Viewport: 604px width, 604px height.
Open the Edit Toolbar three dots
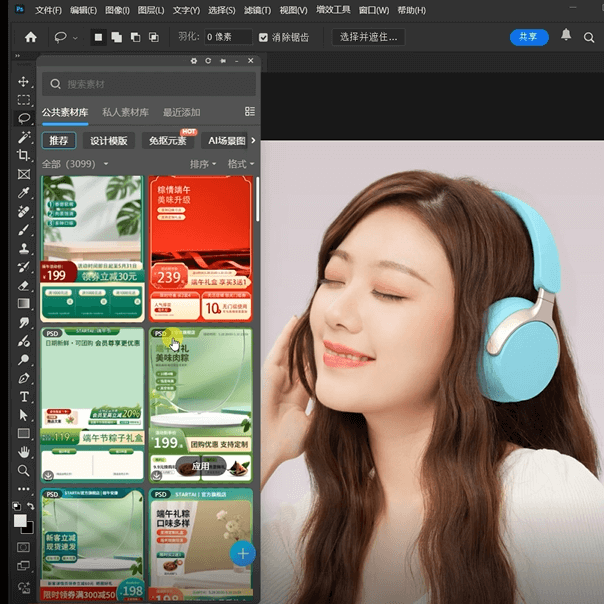tap(23, 489)
